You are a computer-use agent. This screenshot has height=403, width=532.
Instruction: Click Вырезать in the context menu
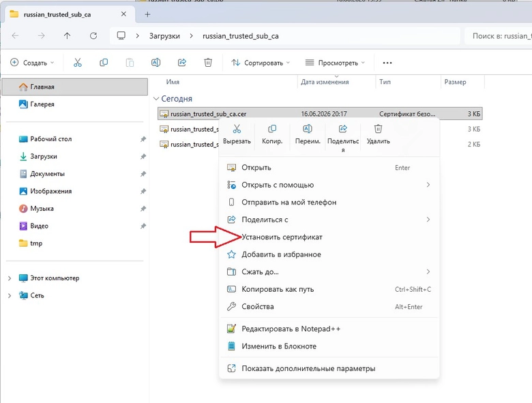(237, 134)
